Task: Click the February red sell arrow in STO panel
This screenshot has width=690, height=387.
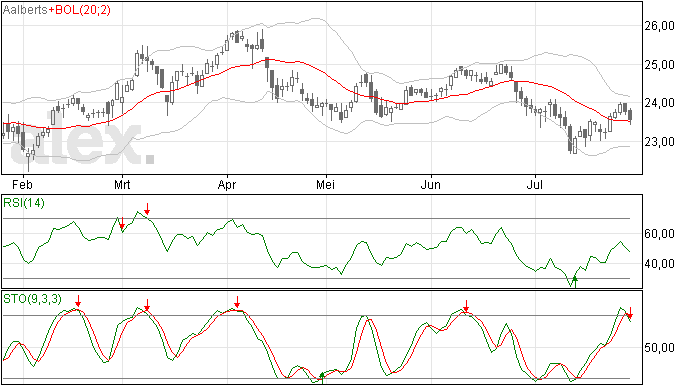Action: (78, 302)
